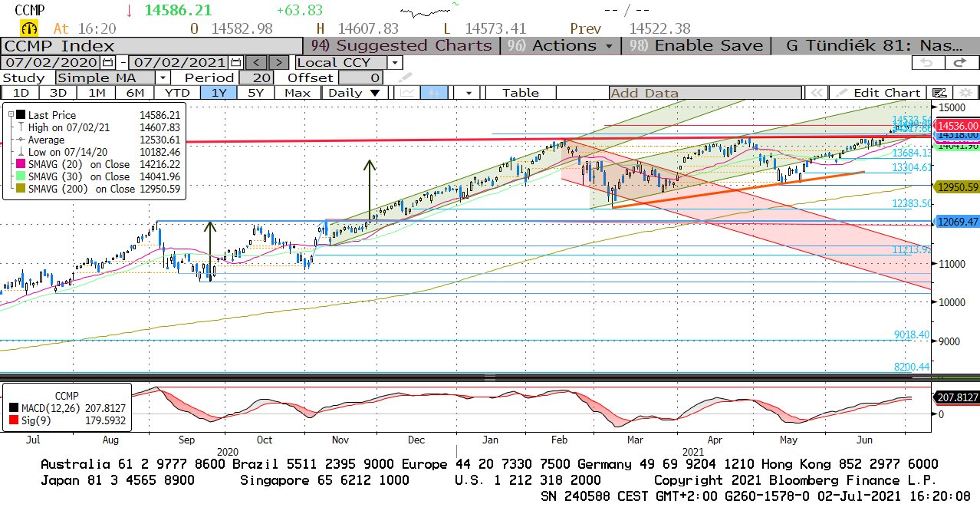Viewport: 980px width, 514px height.
Task: Click the start date field 07/02/2020
Action: [51, 62]
